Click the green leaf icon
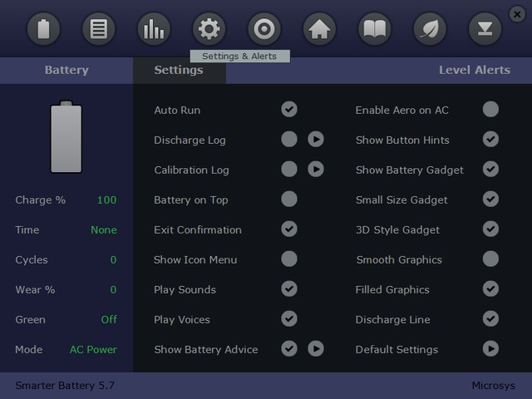 [x=430, y=30]
